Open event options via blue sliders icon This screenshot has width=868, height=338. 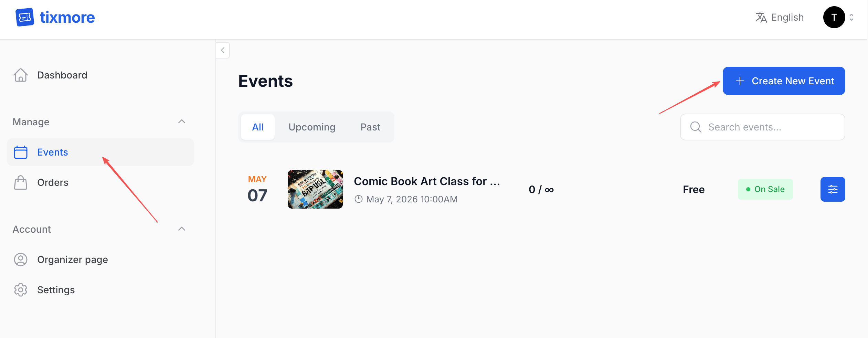[833, 189]
